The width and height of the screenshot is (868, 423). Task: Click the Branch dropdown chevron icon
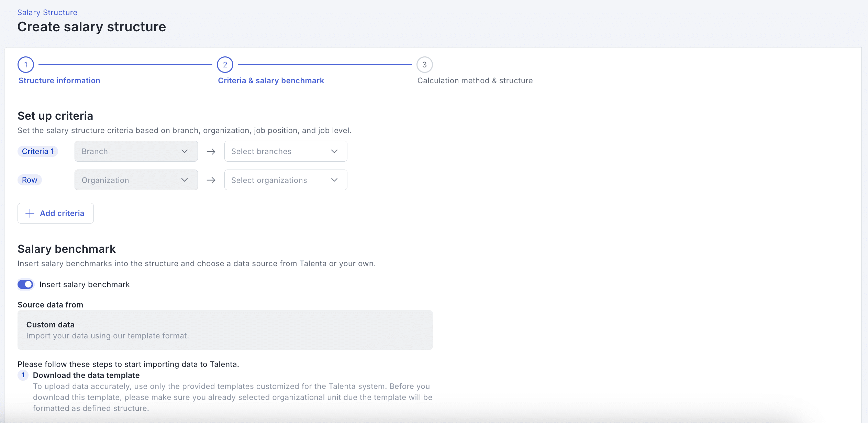click(x=185, y=151)
